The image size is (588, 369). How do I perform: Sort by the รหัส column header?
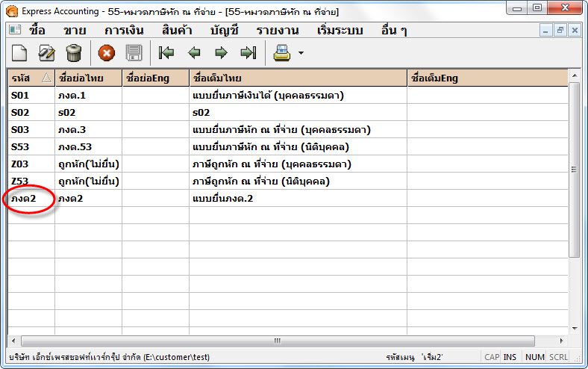[x=31, y=78]
